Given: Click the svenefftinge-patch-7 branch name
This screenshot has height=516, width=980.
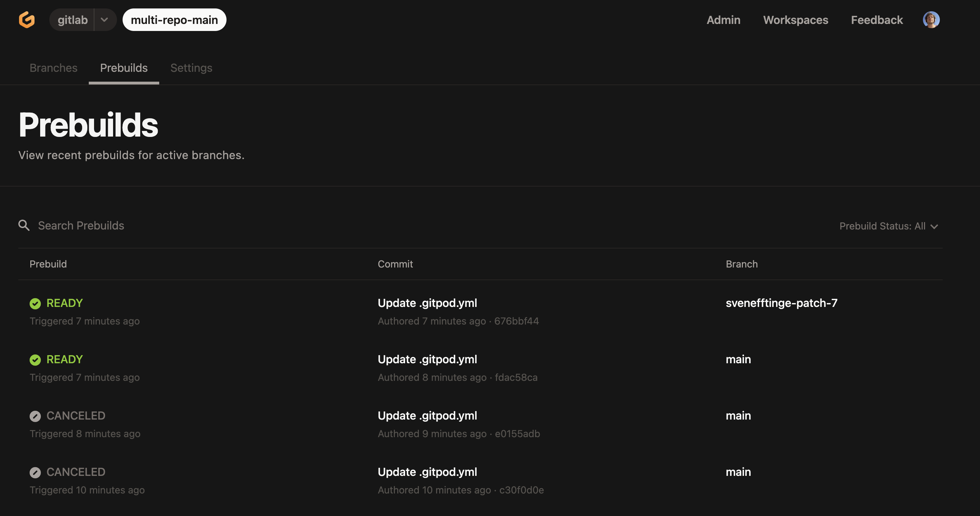Looking at the screenshot, I should (781, 303).
